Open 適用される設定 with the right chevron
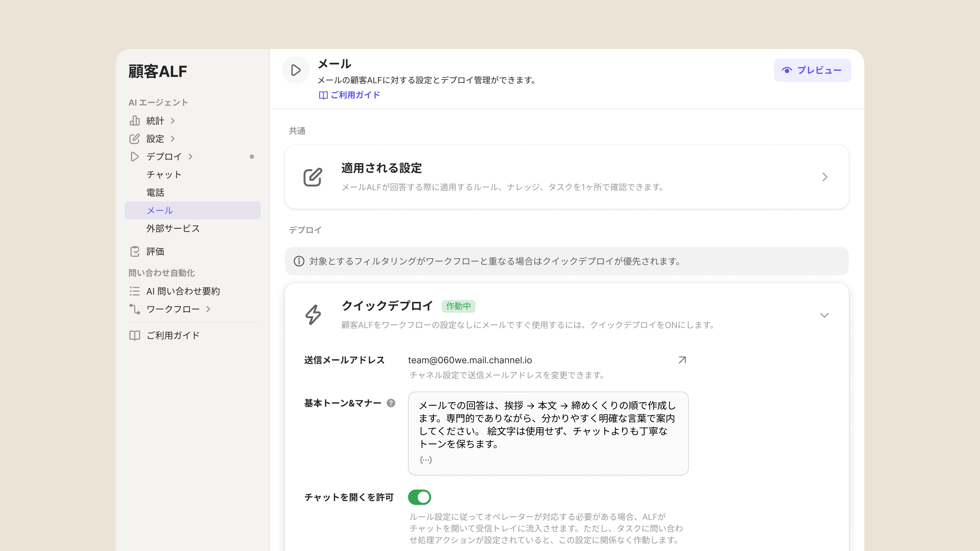The image size is (980, 551). click(x=824, y=177)
